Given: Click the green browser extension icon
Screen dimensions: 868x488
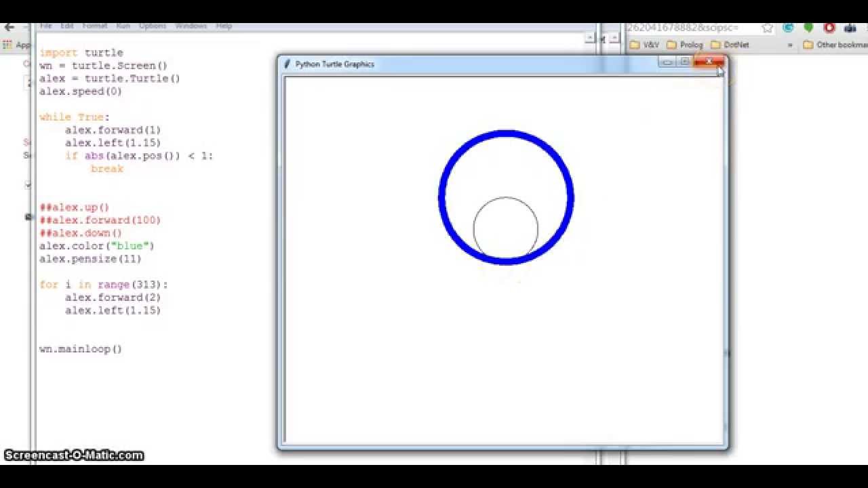Looking at the screenshot, I should click(x=808, y=28).
